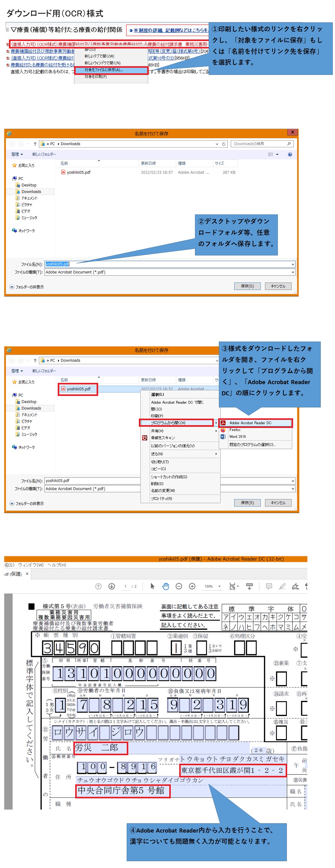Select Adobe Acrobat Reader DC from submenu

point(256,423)
